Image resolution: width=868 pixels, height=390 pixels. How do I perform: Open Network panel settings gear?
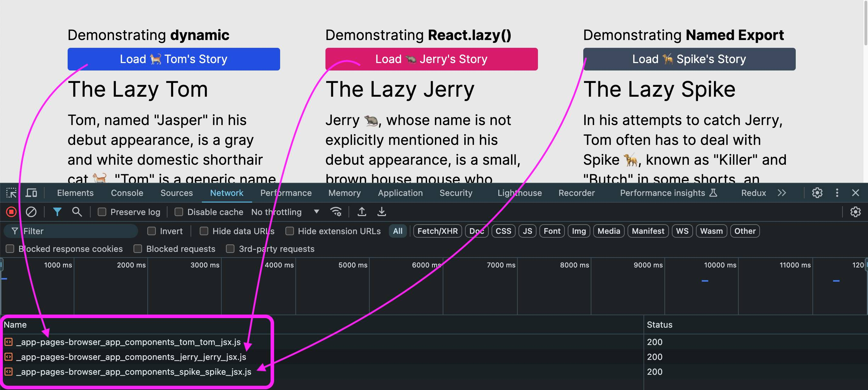(856, 212)
